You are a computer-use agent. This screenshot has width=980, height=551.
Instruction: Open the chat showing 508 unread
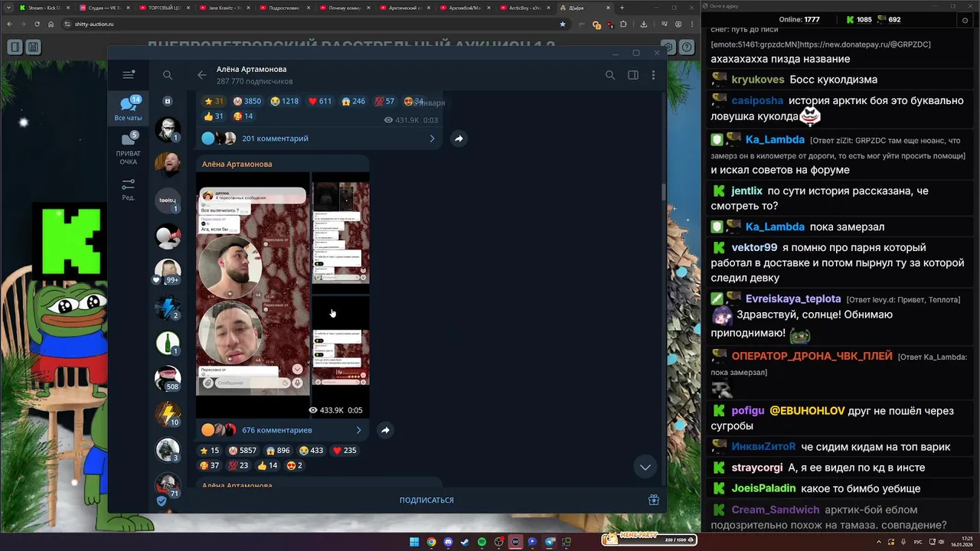168,378
